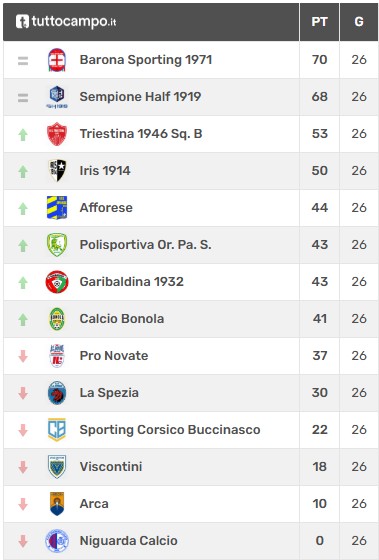Click the Barona Sporting 1971 team crest
The height and width of the screenshot is (560, 379).
tap(57, 60)
